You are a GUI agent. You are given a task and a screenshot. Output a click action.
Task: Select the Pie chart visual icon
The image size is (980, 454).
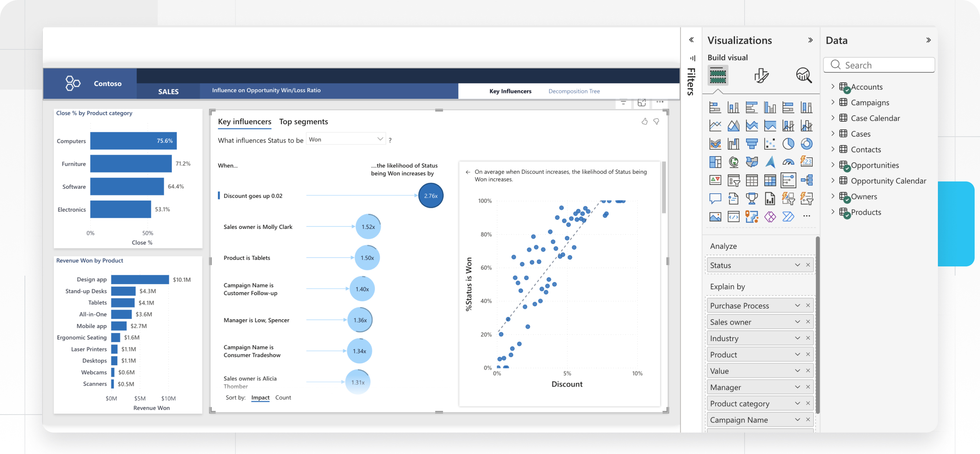pyautogui.click(x=789, y=144)
